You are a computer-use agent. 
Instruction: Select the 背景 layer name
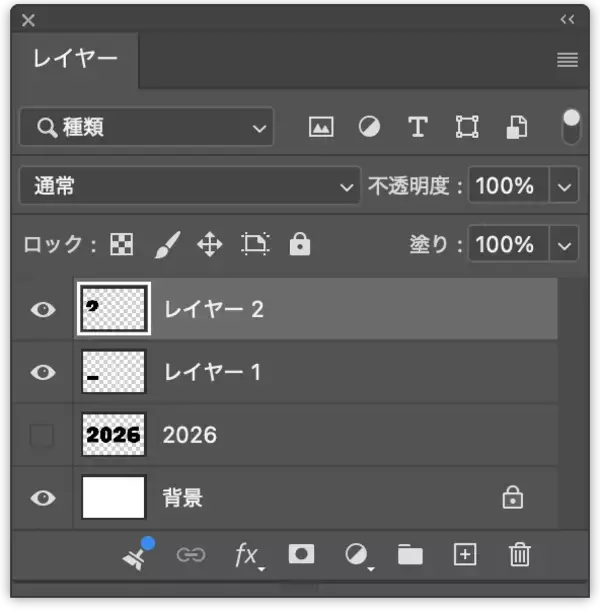183,498
